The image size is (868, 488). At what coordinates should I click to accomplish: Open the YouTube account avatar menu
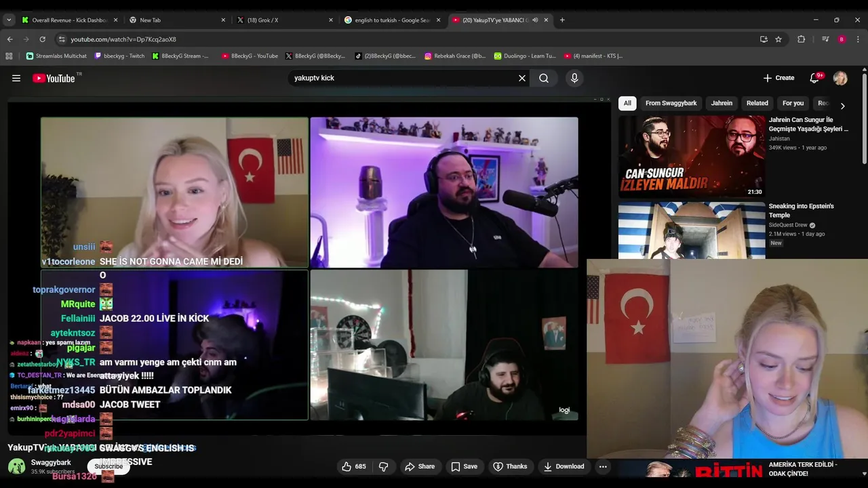coord(840,78)
